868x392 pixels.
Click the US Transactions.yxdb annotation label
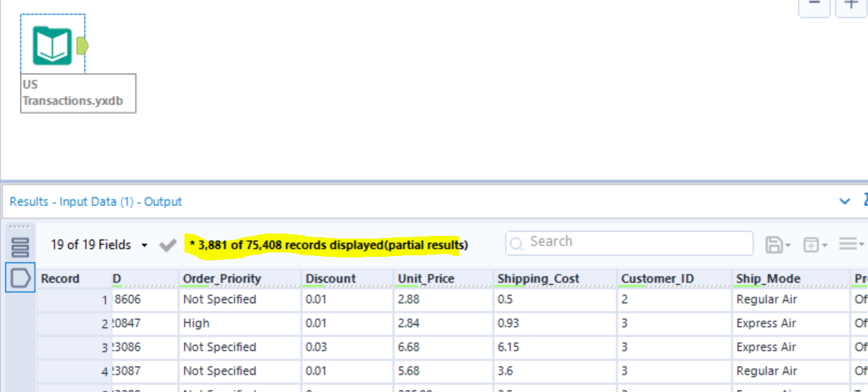[x=78, y=93]
